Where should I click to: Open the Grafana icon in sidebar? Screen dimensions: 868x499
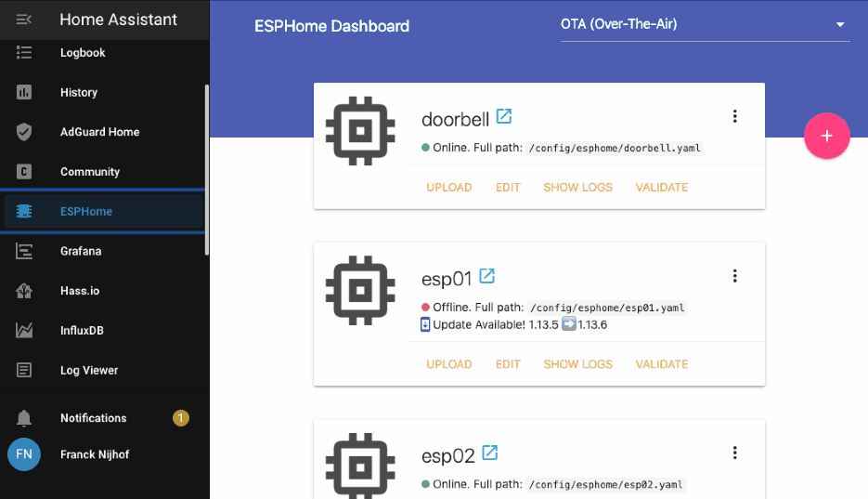pyautogui.click(x=24, y=251)
